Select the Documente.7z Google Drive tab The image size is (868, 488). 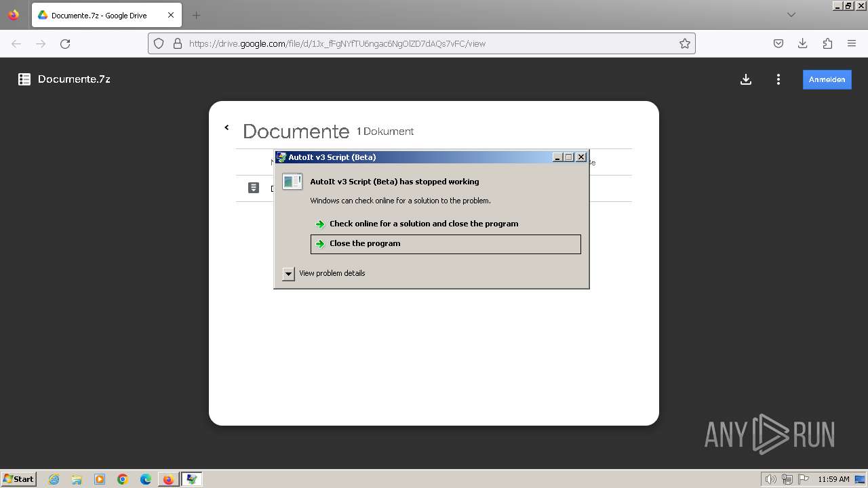[106, 15]
